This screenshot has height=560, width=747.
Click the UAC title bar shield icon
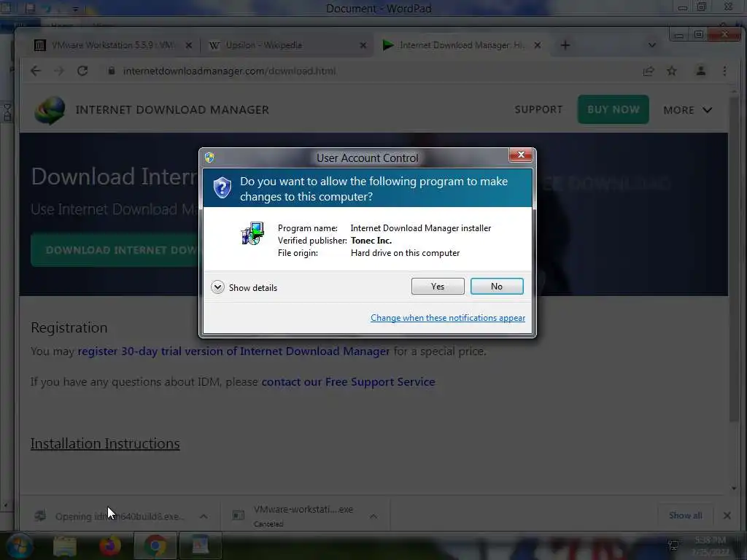click(x=209, y=157)
